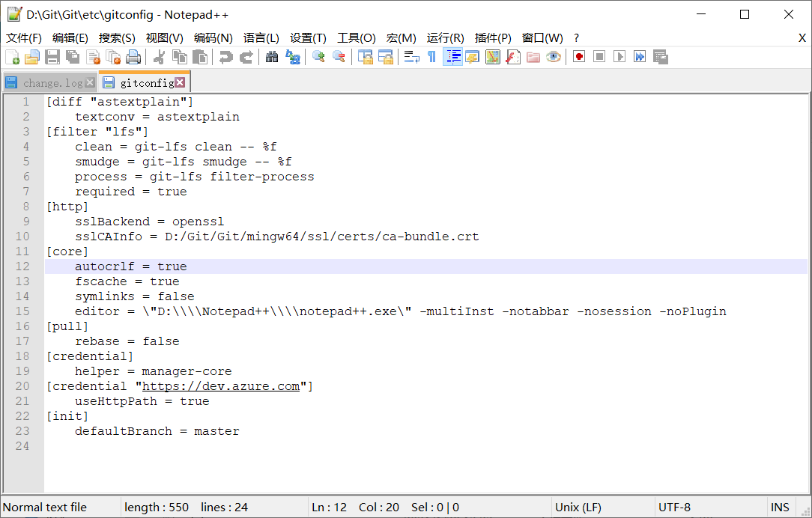Save the current file with the floppy icon
Viewport: 812px width, 518px height.
[52, 57]
